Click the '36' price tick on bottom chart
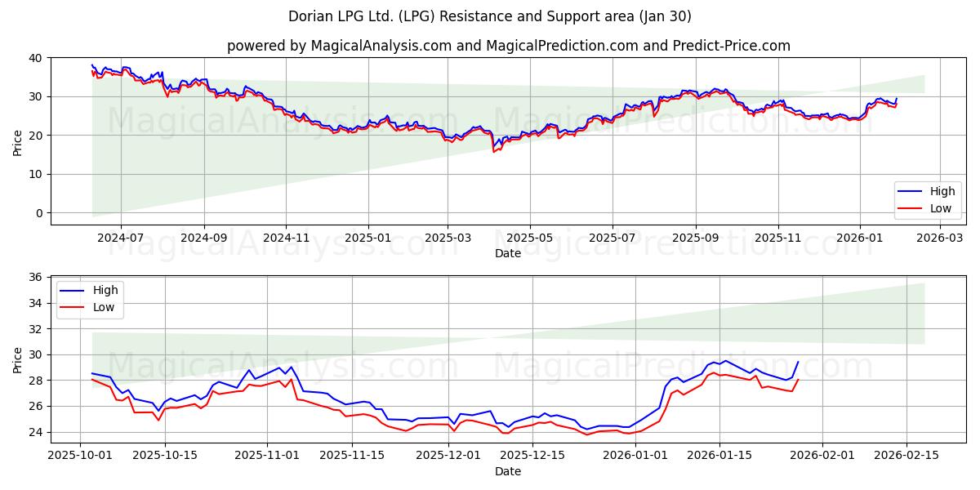The image size is (980, 490). click(x=38, y=278)
